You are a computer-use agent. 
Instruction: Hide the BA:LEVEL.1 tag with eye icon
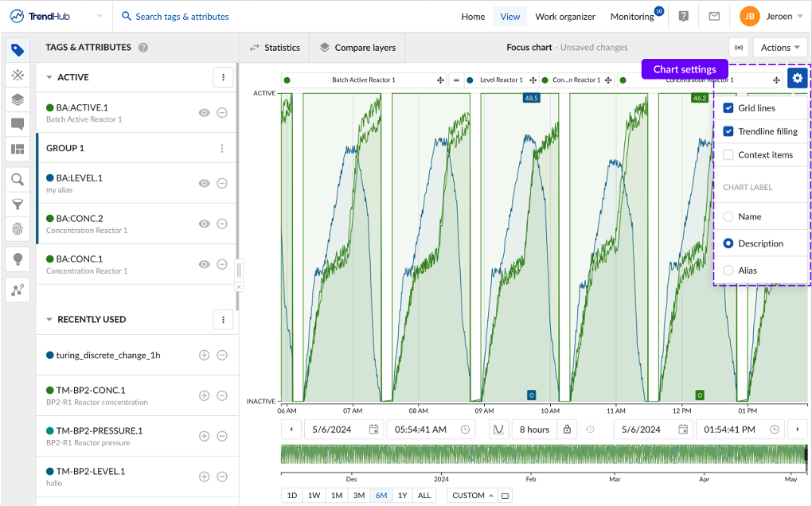(x=204, y=184)
